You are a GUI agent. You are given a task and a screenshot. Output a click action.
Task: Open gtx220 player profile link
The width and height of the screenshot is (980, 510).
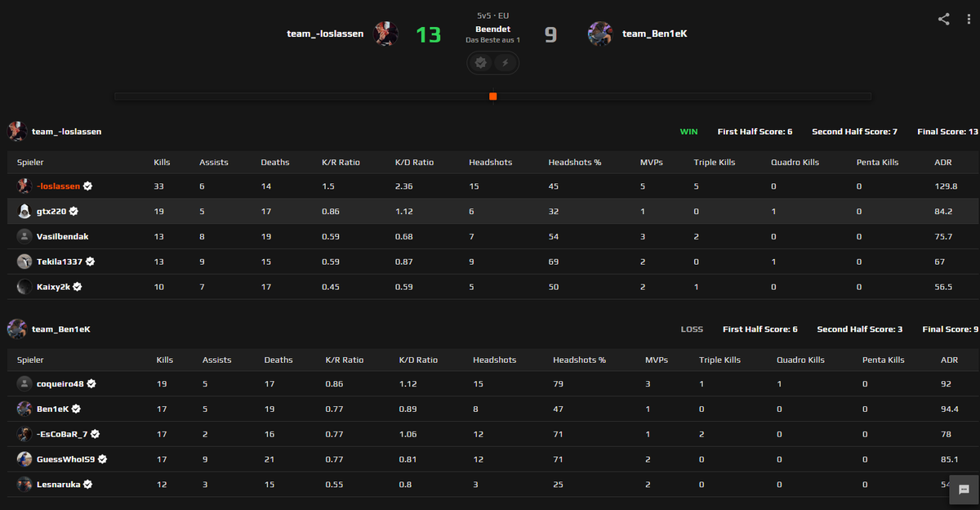[51, 211]
